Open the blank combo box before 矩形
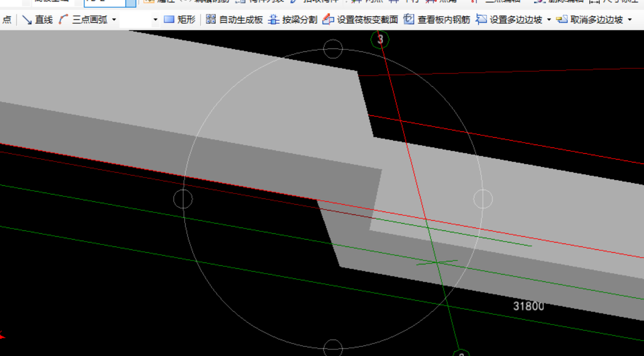Image resolution: width=644 pixels, height=356 pixels. (139, 20)
